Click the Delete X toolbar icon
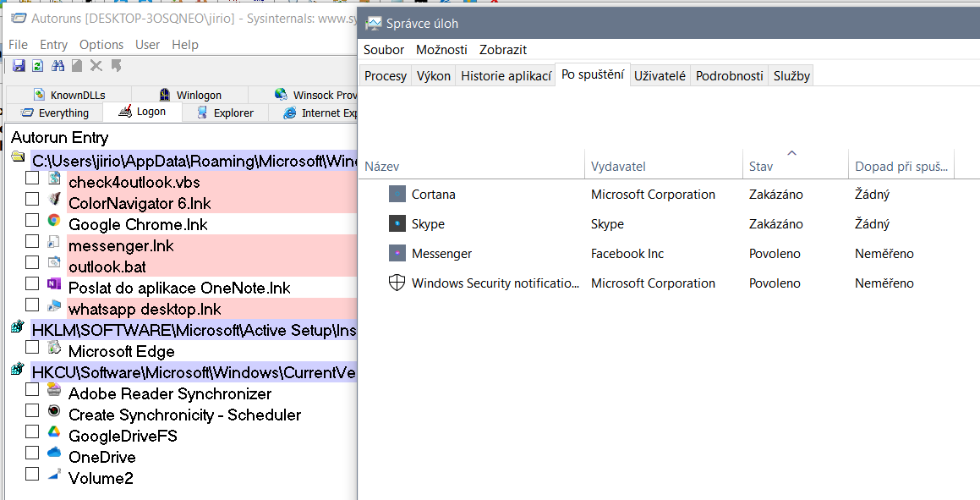 click(x=96, y=66)
